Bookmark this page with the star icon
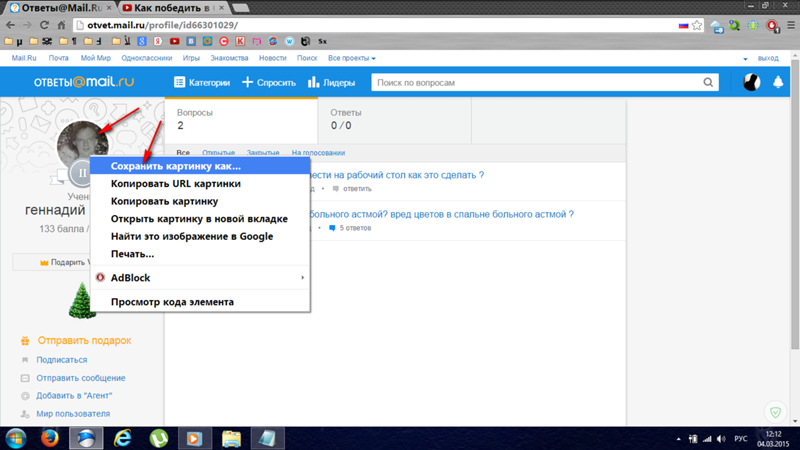The height and width of the screenshot is (450, 800). pyautogui.click(x=697, y=25)
